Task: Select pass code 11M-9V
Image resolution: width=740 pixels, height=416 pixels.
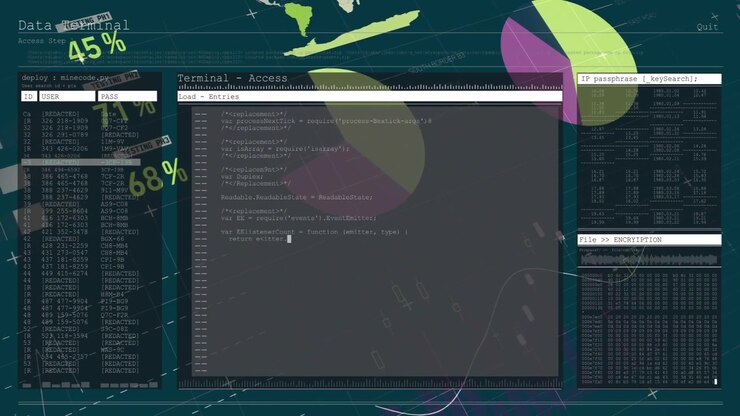Action: click(112, 142)
